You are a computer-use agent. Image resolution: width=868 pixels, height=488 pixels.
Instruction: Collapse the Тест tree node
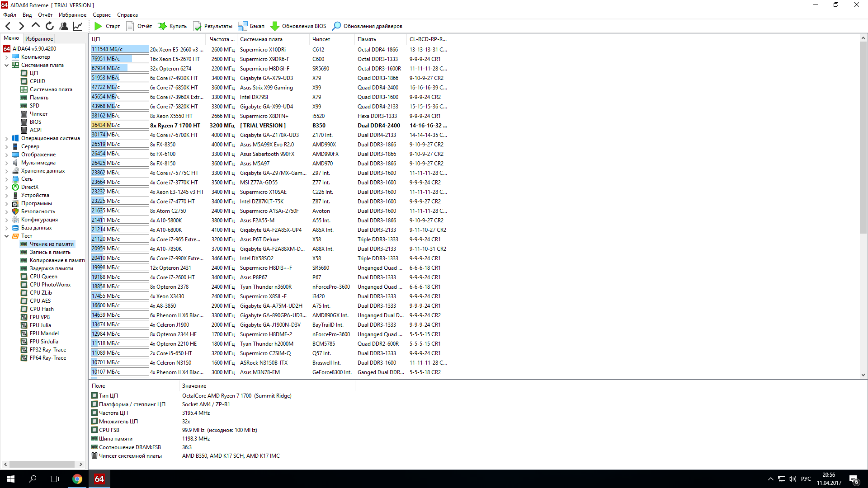[6, 236]
